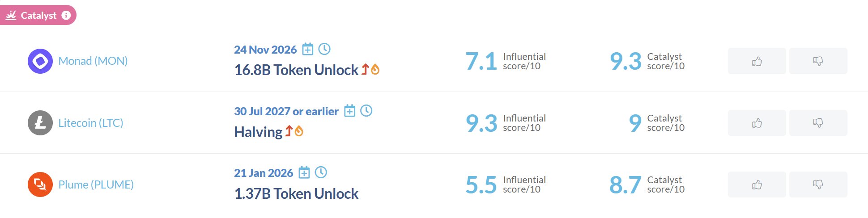Click the Monad coin logo
The image size is (868, 218).
[40, 61]
